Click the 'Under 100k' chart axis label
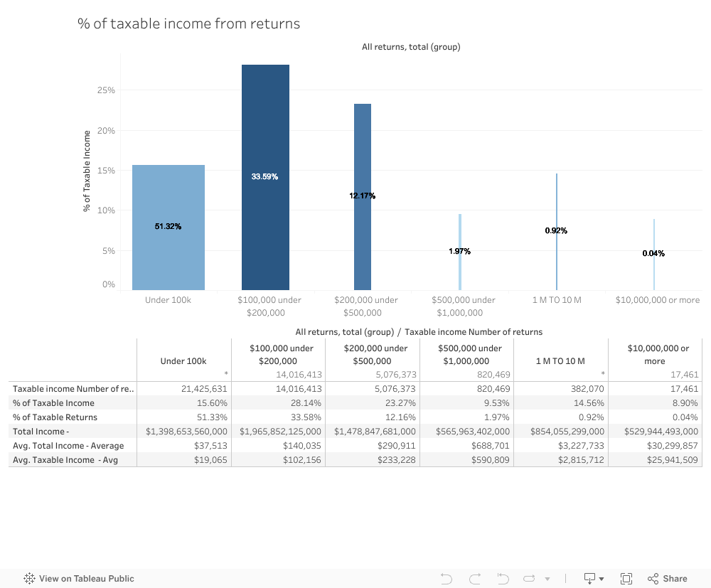The image size is (711, 588). pos(168,299)
